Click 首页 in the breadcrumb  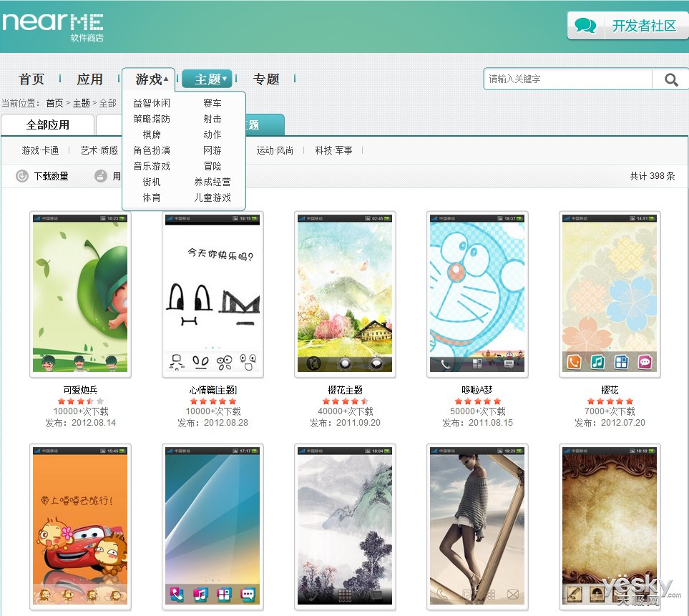click(54, 103)
